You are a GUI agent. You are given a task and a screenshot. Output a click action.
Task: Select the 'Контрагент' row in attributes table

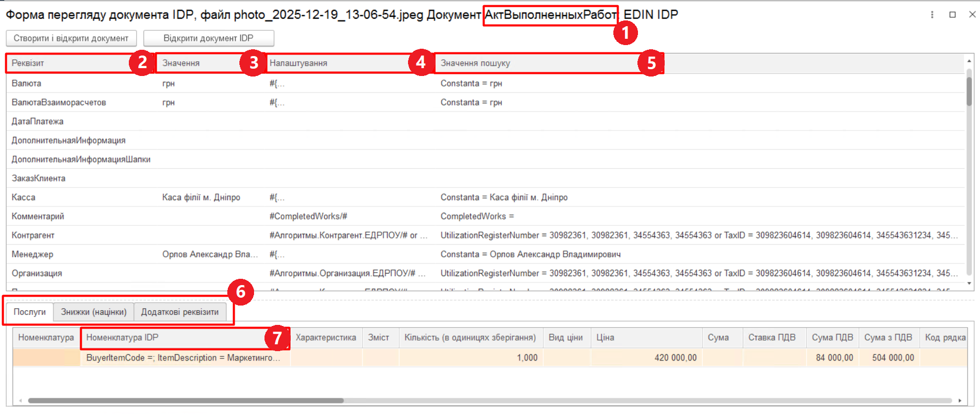point(34,235)
